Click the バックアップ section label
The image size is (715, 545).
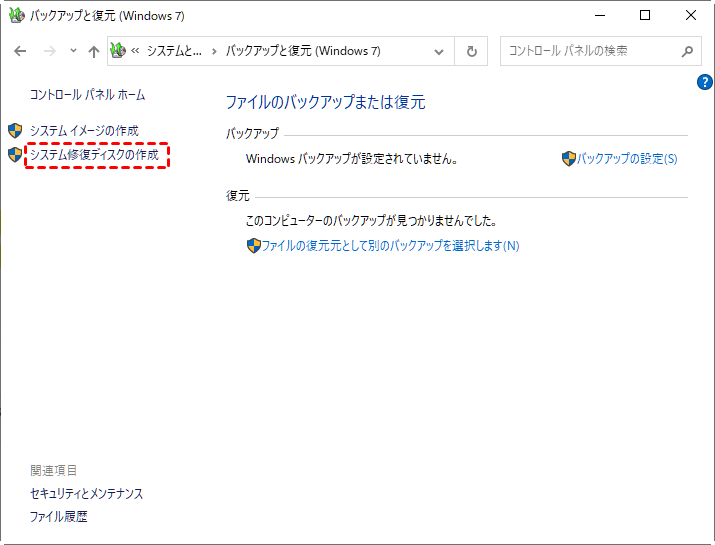252,134
